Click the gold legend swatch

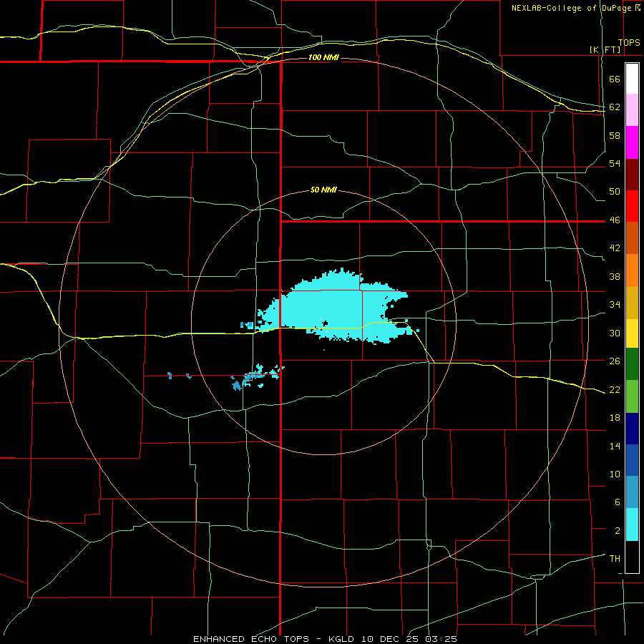coord(632,303)
